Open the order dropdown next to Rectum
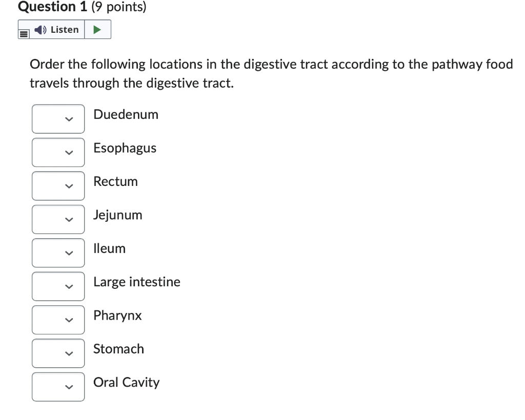 coord(58,185)
